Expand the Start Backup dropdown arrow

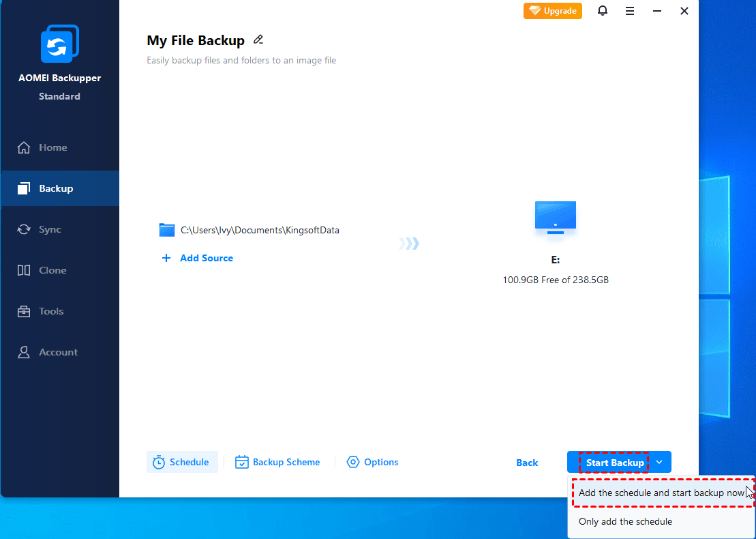[659, 462]
